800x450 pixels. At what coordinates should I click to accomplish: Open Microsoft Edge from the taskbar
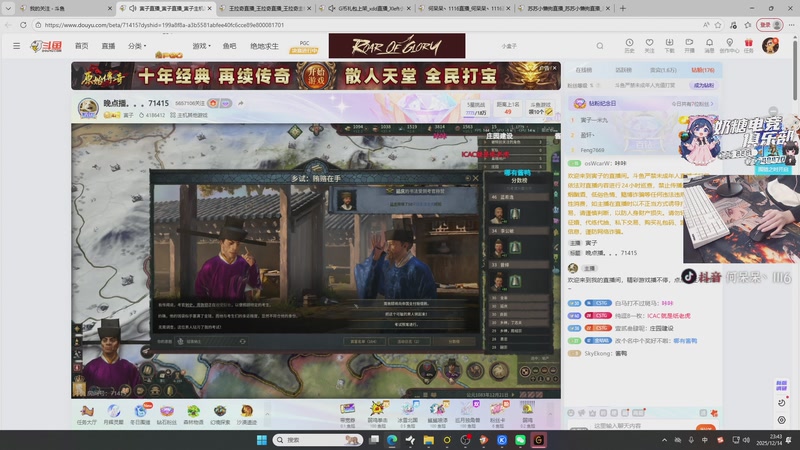[x=392, y=440]
